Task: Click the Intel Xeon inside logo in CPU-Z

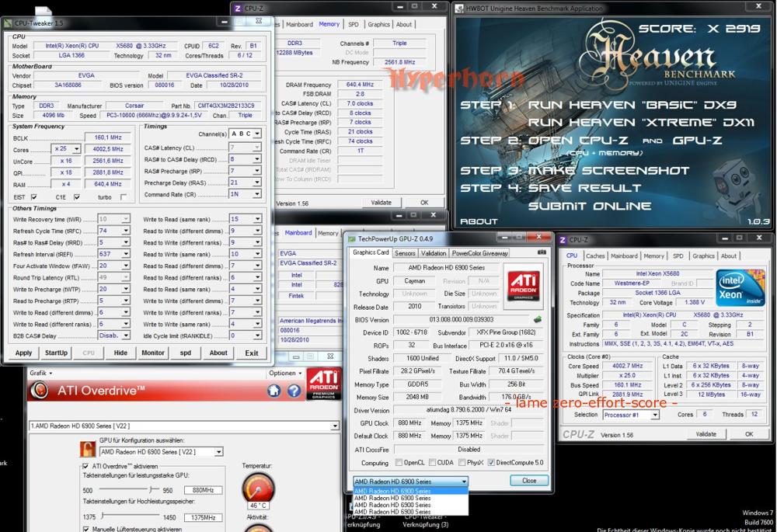Action: point(740,287)
